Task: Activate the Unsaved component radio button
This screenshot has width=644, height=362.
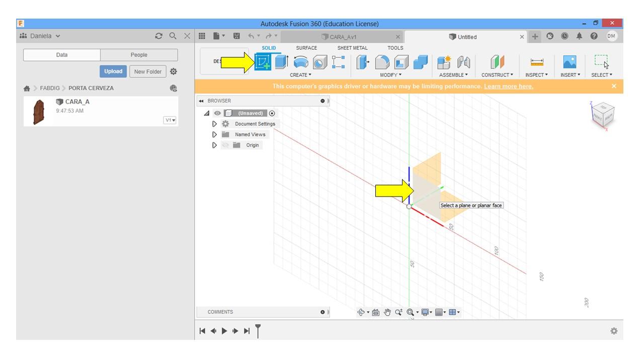Action: [272, 114]
